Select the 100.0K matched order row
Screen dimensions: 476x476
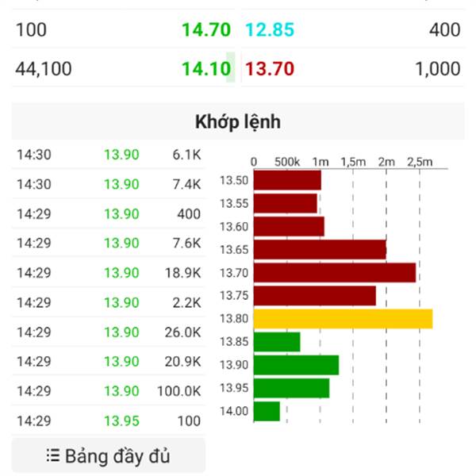click(x=109, y=391)
